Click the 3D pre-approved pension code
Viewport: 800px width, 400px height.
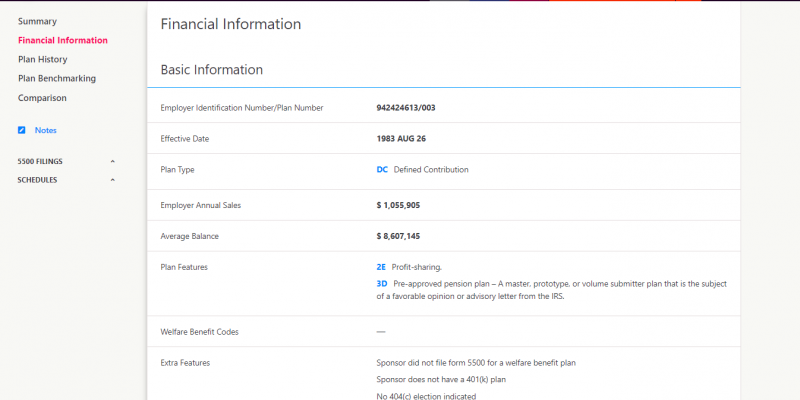pyautogui.click(x=382, y=284)
